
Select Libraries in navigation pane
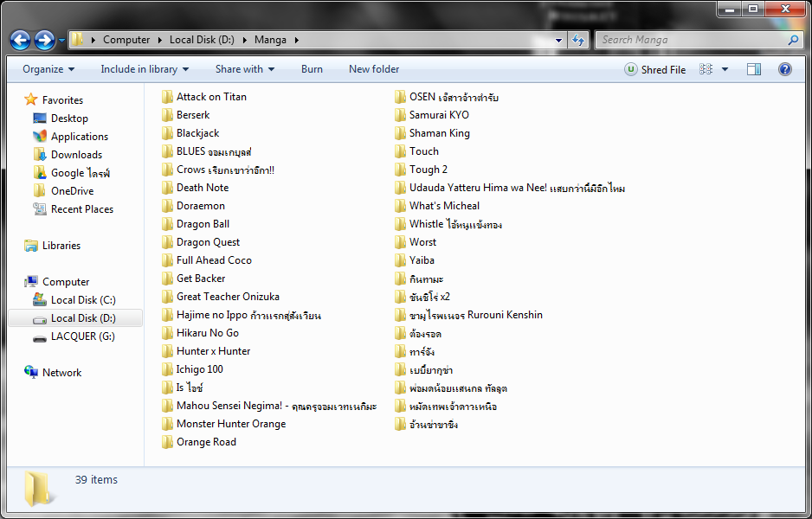(x=52, y=246)
